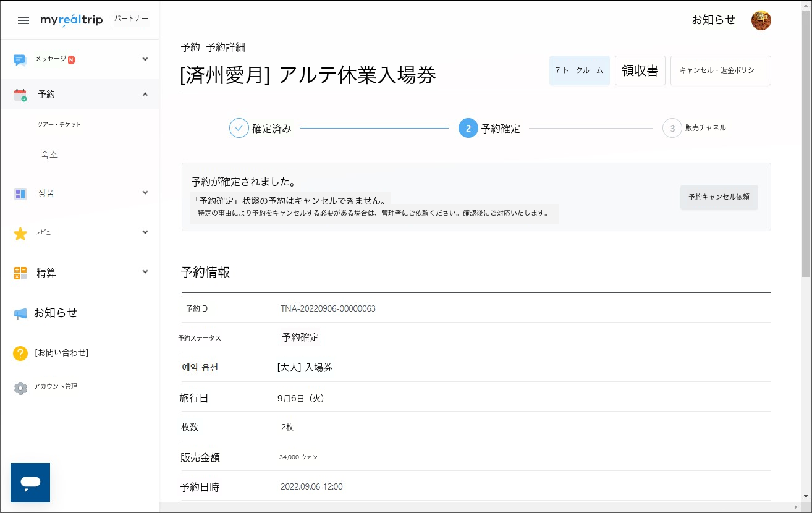Click the アカウント管理 gear icon

click(20, 388)
